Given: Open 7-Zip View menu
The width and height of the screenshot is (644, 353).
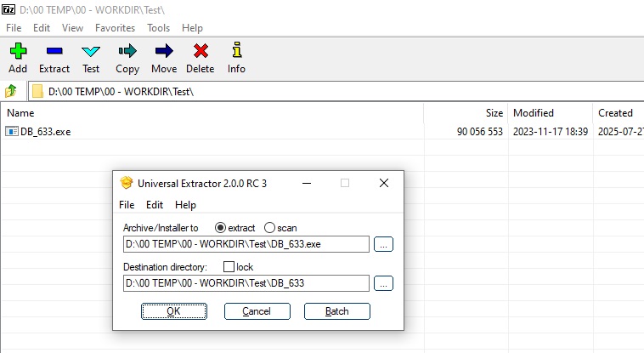Looking at the screenshot, I should coord(73,28).
